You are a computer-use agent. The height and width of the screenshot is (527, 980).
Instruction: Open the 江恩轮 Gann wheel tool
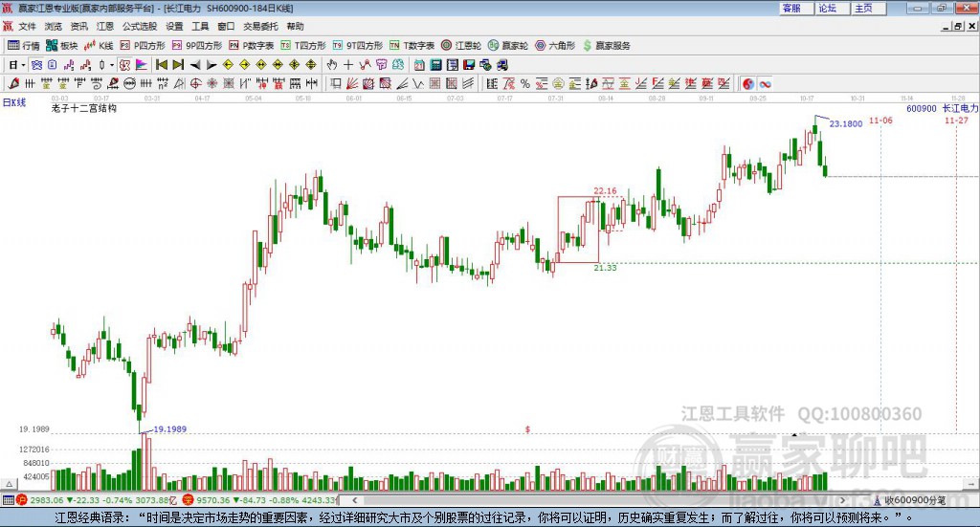pyautogui.click(x=461, y=46)
